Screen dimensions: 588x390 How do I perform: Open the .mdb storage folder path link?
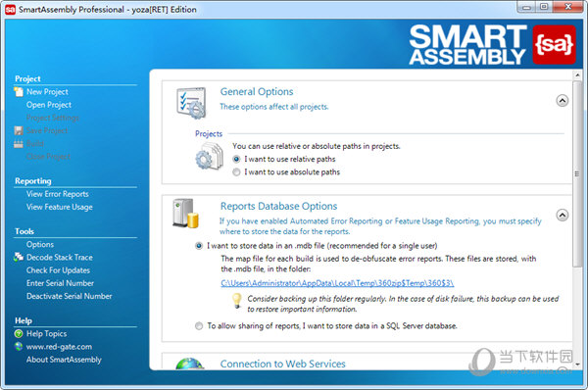click(x=337, y=283)
